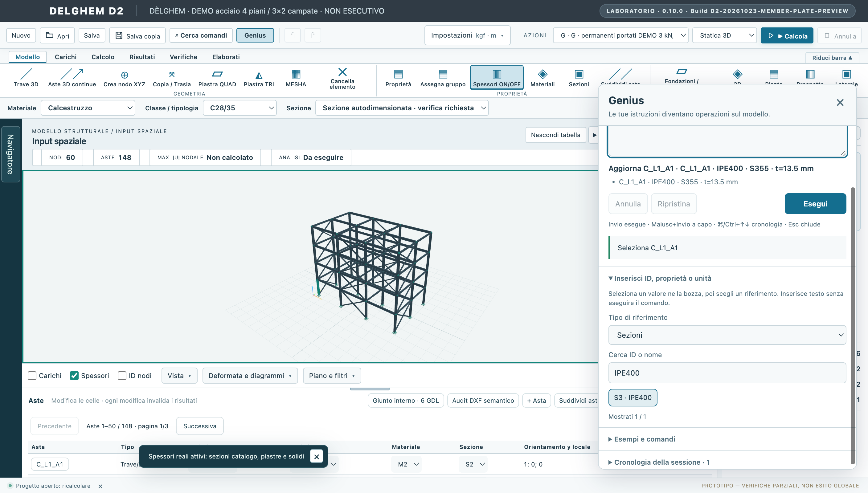Open Materiali from the ribbon
Image resolution: width=868 pixels, height=493 pixels.
click(542, 78)
